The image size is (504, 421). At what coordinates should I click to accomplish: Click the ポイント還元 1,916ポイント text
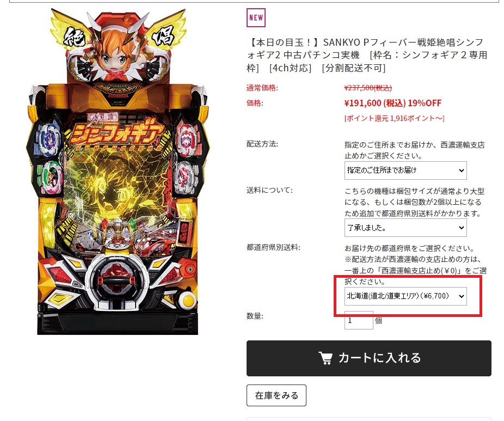click(x=395, y=118)
